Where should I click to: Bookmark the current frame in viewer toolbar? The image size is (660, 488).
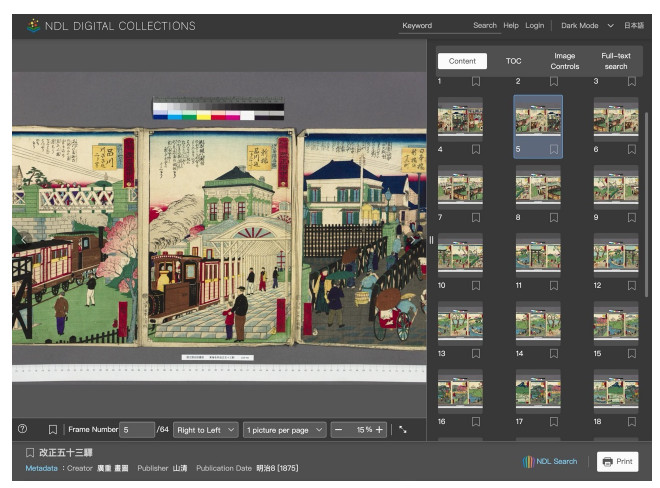coord(53,430)
